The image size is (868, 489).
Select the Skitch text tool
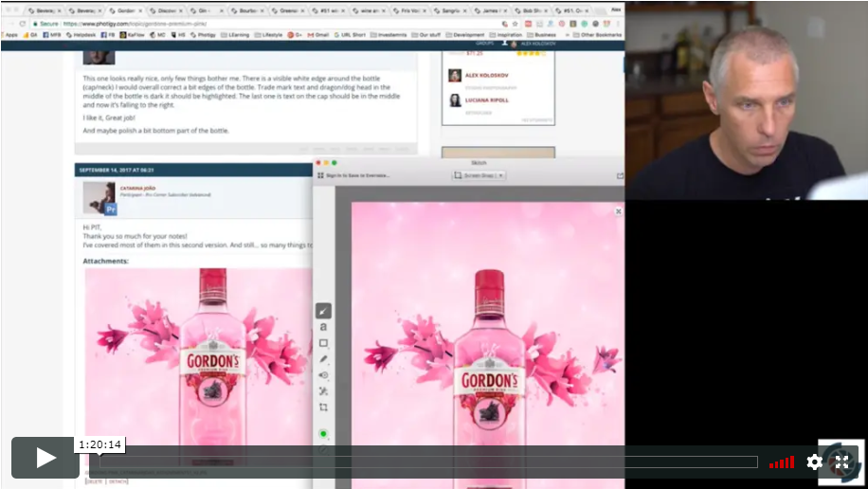click(323, 327)
